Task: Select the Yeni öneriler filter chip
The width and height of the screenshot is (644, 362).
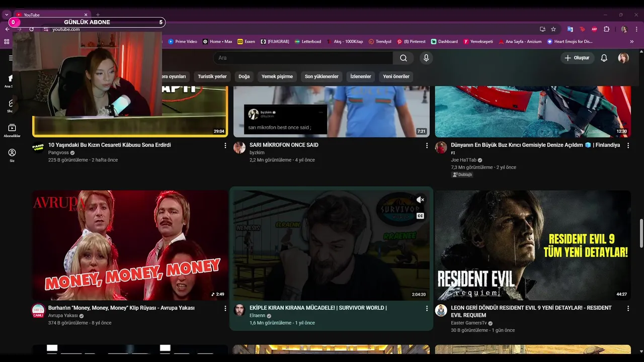Action: [x=396, y=76]
